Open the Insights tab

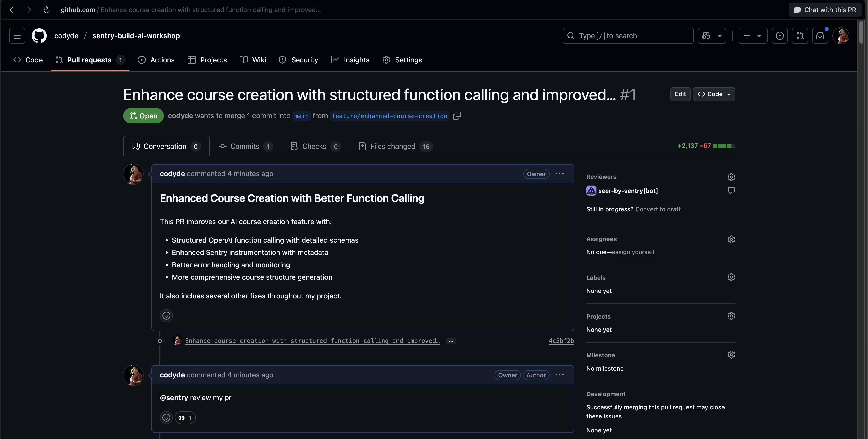350,60
